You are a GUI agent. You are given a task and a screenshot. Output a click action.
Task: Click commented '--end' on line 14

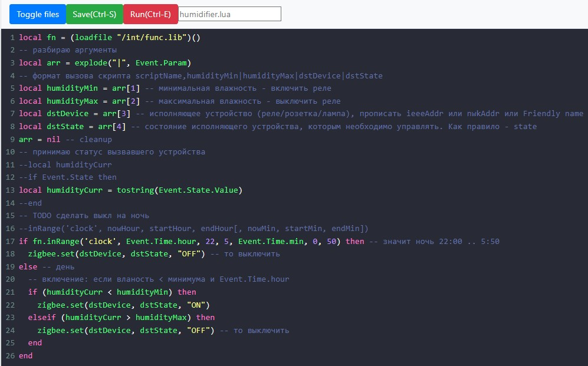[31, 203]
